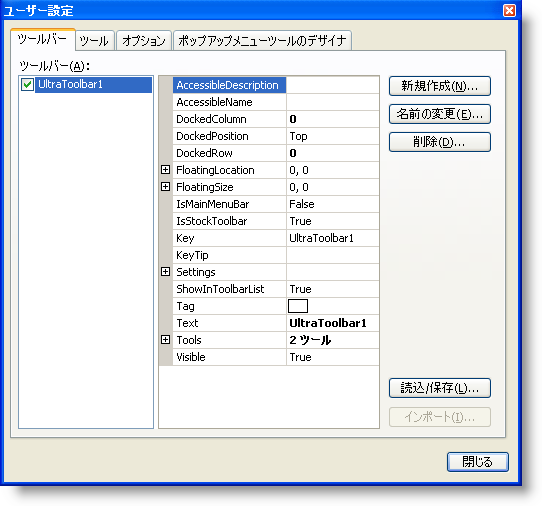
Task: Click the DockedPosition value Top
Action: click(x=333, y=136)
